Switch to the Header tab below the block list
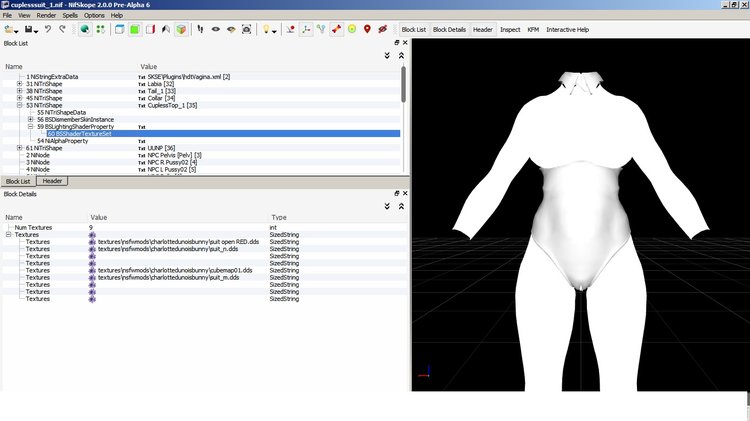The image size is (750, 421). pos(52,181)
